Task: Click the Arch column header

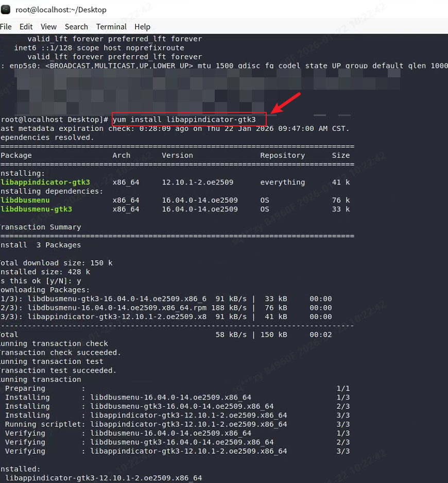Action: pos(122,155)
